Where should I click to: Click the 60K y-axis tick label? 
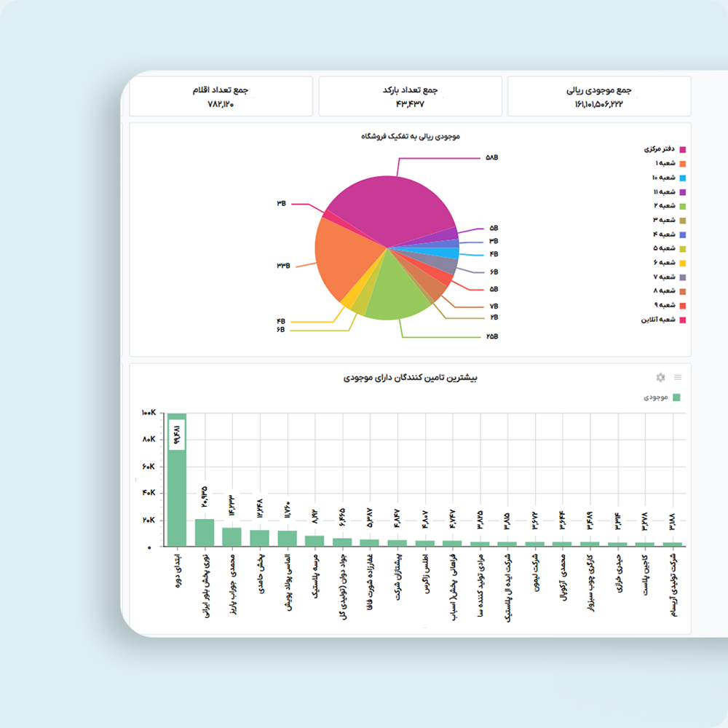(x=149, y=467)
